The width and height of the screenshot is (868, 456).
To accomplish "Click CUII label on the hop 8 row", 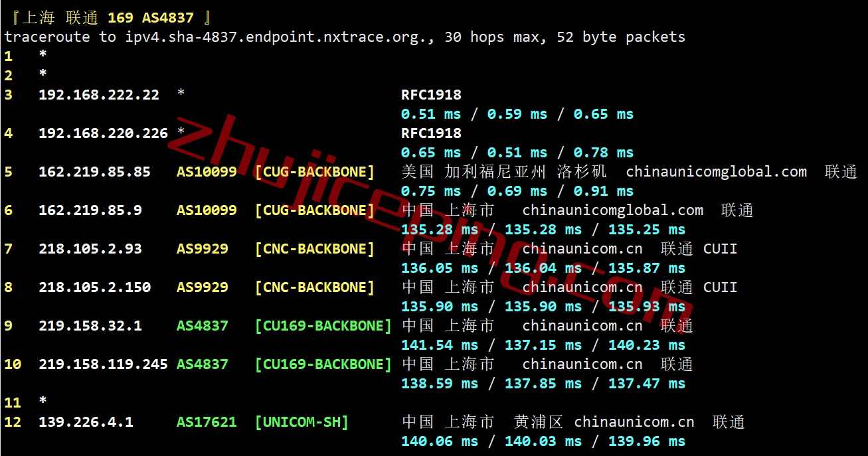I will [721, 287].
